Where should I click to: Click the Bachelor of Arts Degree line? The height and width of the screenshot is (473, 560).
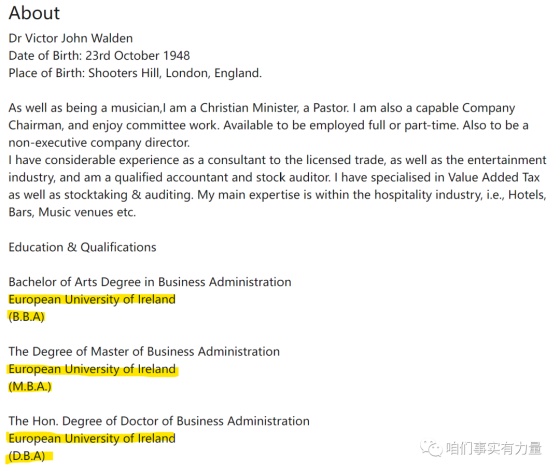[150, 282]
